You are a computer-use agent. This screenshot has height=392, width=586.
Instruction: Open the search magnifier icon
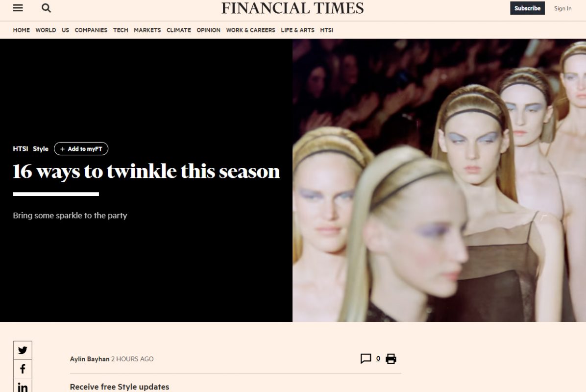(46, 8)
